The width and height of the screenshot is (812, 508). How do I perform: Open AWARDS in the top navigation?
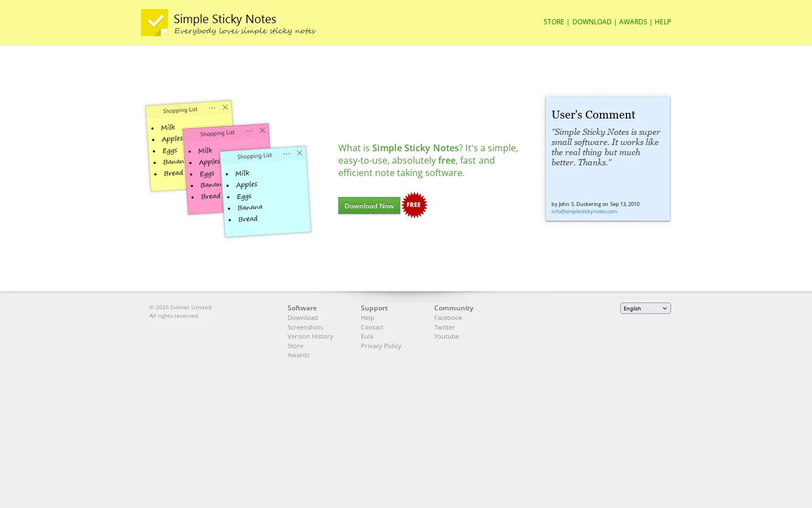[633, 22]
